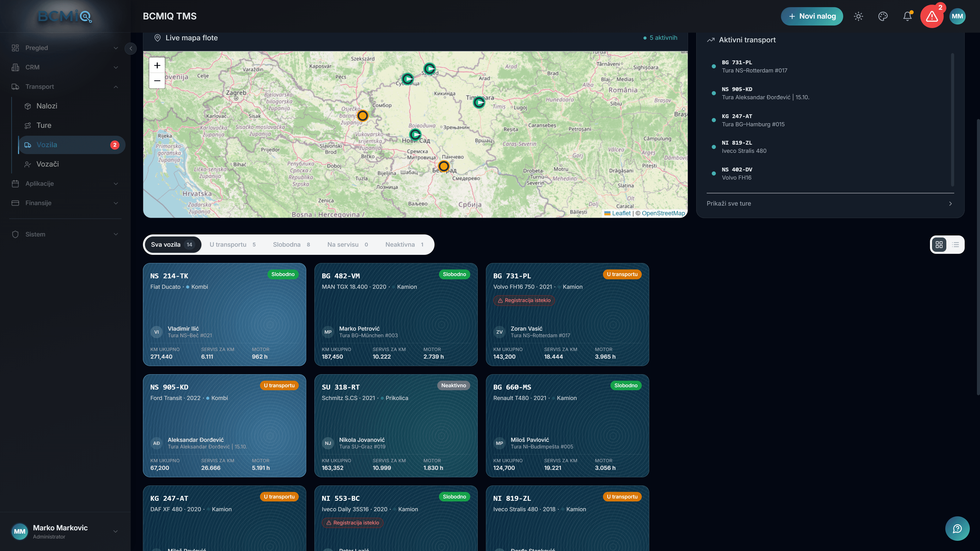The width and height of the screenshot is (980, 551).
Task: Open the OpenStreetMap attribution link
Action: pos(663,213)
